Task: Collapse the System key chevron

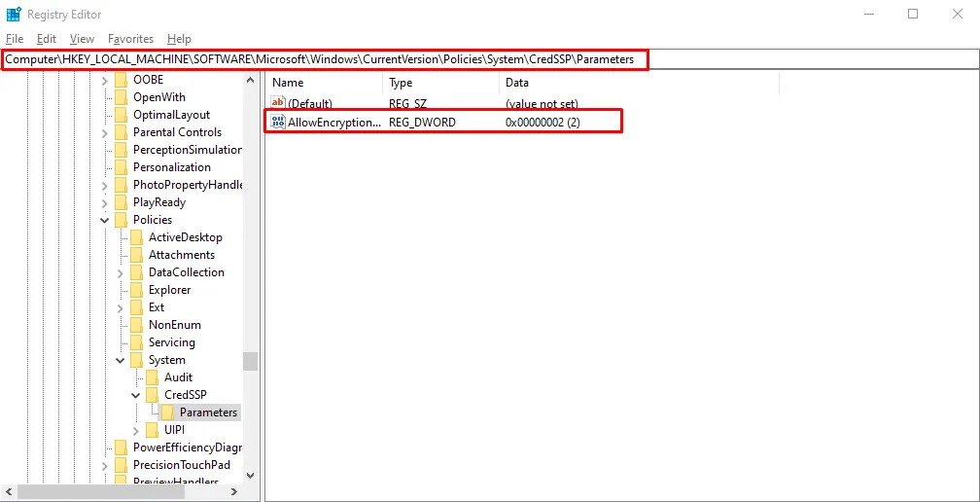Action: pyautogui.click(x=120, y=360)
